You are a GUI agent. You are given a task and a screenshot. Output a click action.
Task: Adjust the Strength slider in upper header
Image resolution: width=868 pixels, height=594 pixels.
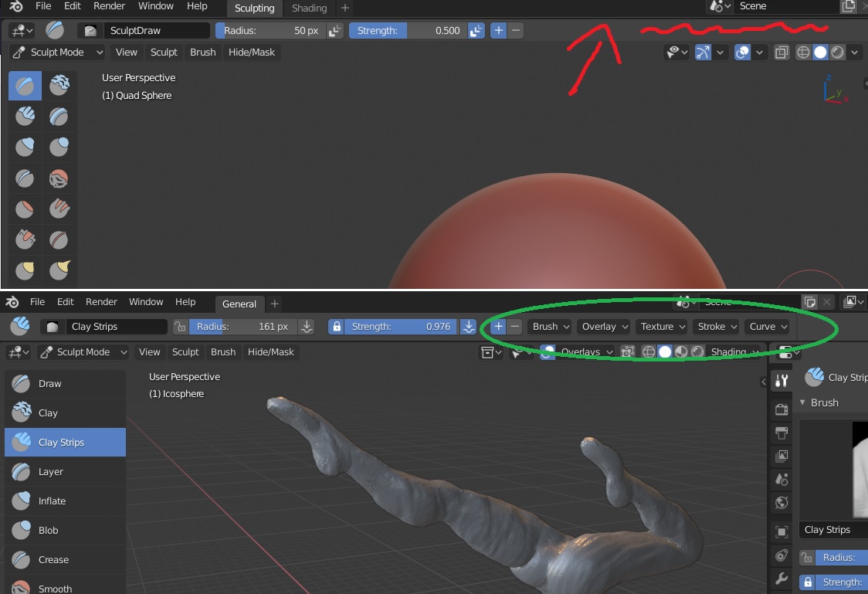point(409,30)
